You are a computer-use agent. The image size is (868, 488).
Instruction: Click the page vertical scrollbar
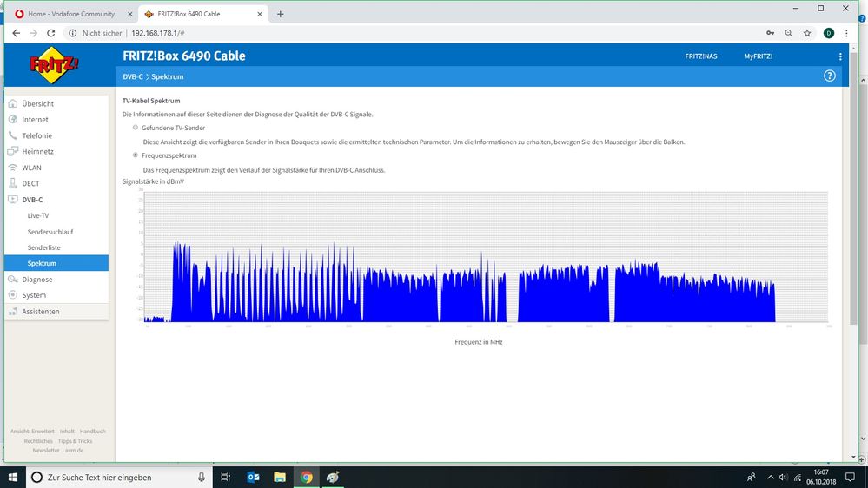(x=853, y=188)
